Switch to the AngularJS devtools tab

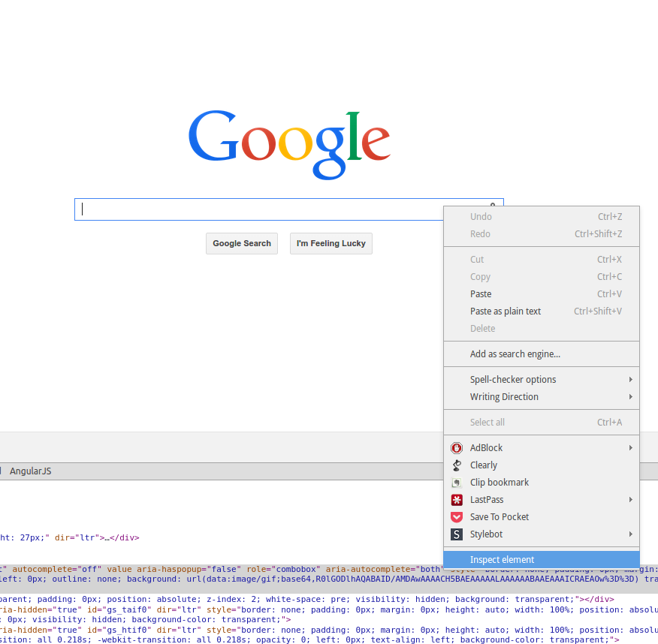(x=31, y=471)
